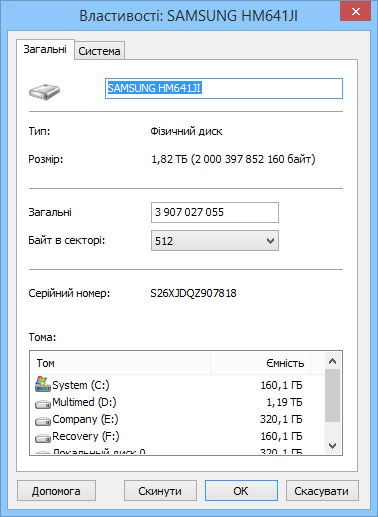Viewport: 378px width, 517px height.
Task: Click the volumes list scroll down arrow
Action: pos(332,445)
